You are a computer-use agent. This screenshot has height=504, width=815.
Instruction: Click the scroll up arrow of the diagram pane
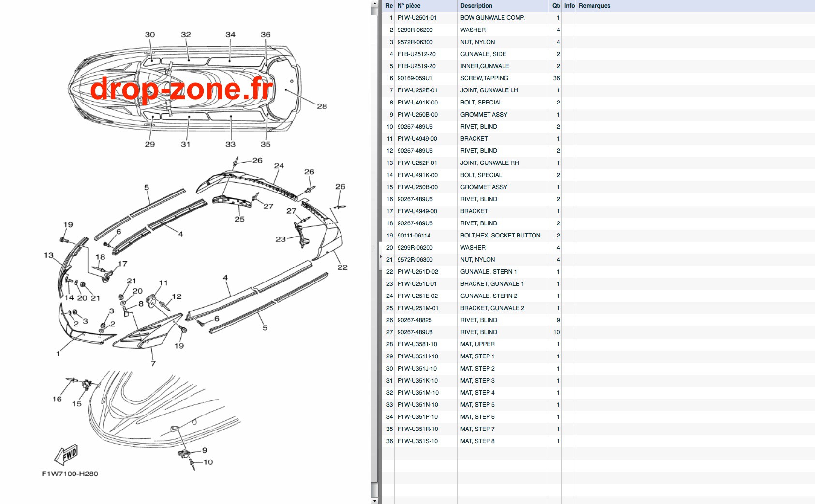click(x=374, y=3)
